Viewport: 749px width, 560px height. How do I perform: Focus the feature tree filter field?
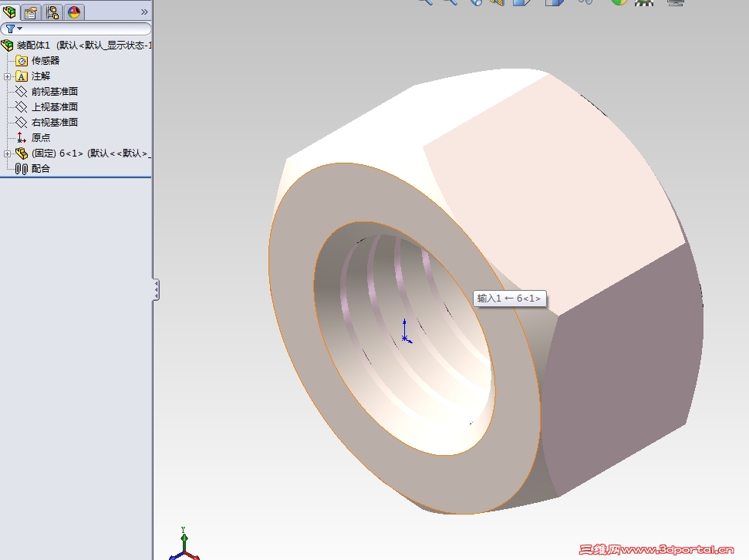[x=76, y=29]
